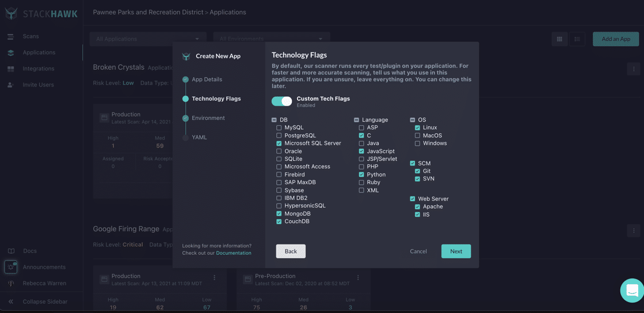This screenshot has width=644, height=313.
Task: Click the Critical risk level text
Action: coord(133,245)
